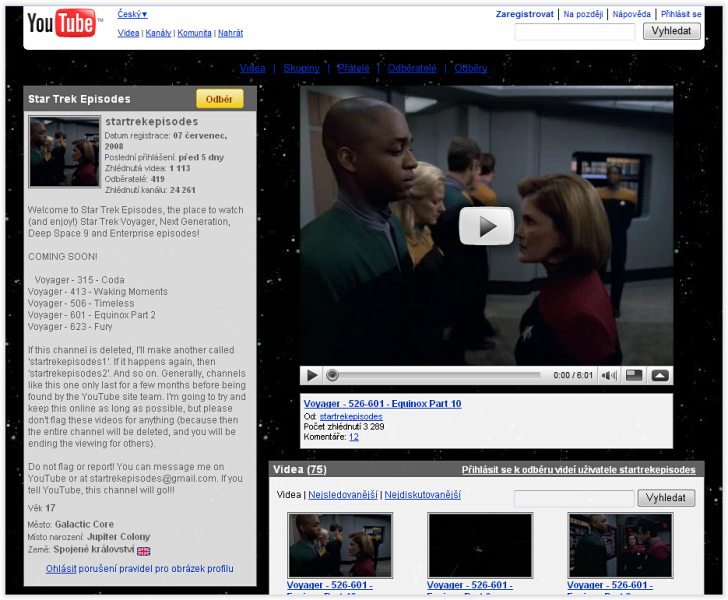The width and height of the screenshot is (728, 600).
Task: Click the Zaregistrovat link
Action: pyautogui.click(x=525, y=14)
